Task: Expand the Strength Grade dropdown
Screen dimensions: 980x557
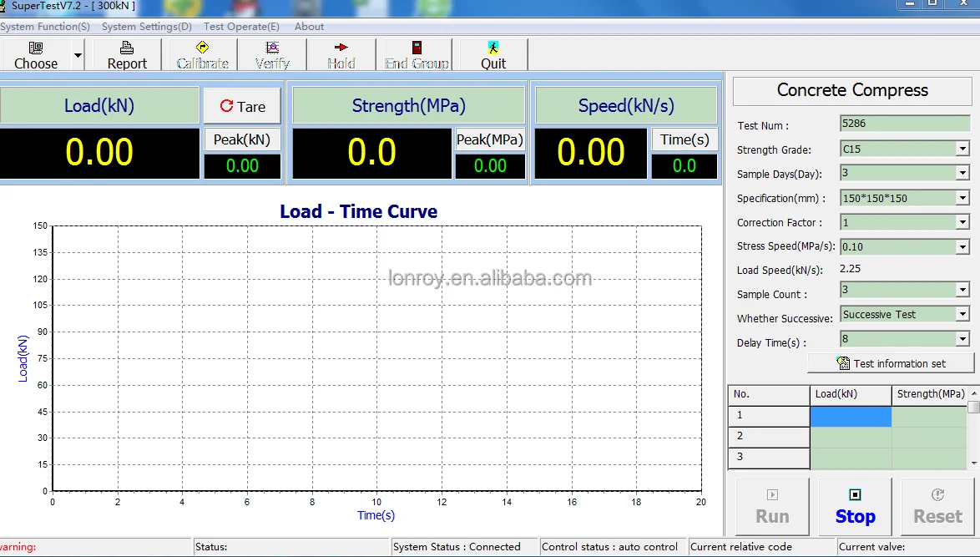Action: 962,149
